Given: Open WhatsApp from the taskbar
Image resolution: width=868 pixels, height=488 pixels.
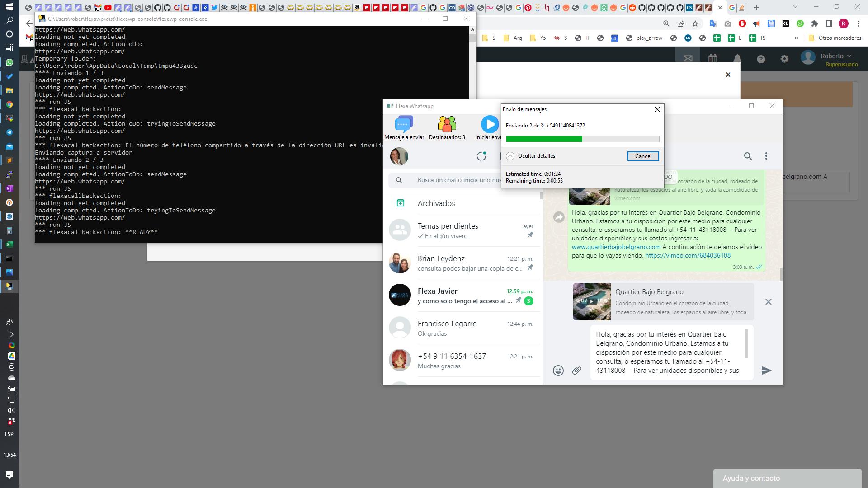Looking at the screenshot, I should pos(9,62).
